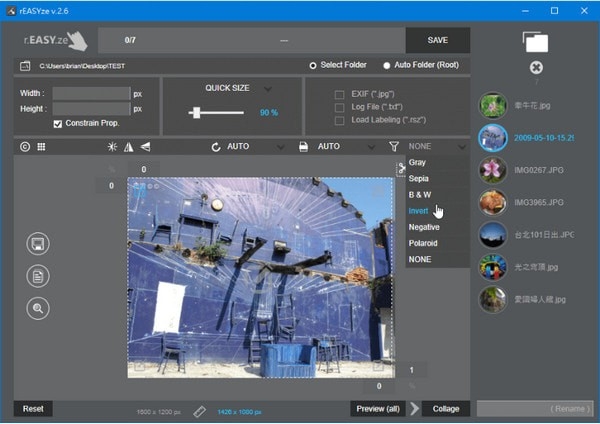Click the ruler icon below the preview
Screen dimensions: 600x424
click(199, 410)
